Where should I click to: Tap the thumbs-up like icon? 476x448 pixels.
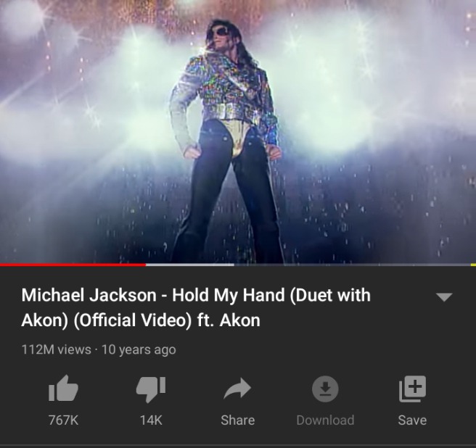point(63,389)
